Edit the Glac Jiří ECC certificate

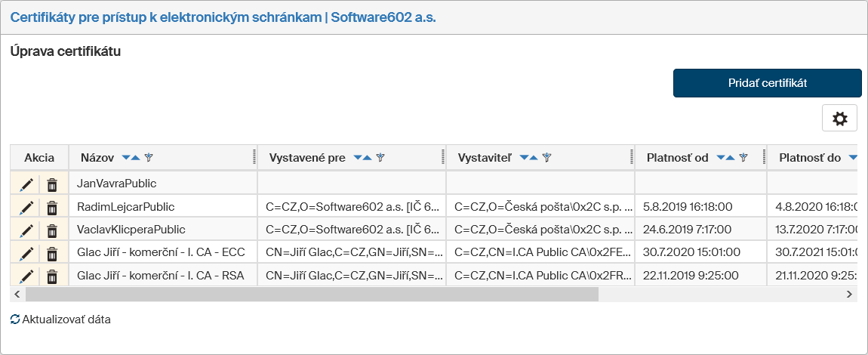coord(26,253)
